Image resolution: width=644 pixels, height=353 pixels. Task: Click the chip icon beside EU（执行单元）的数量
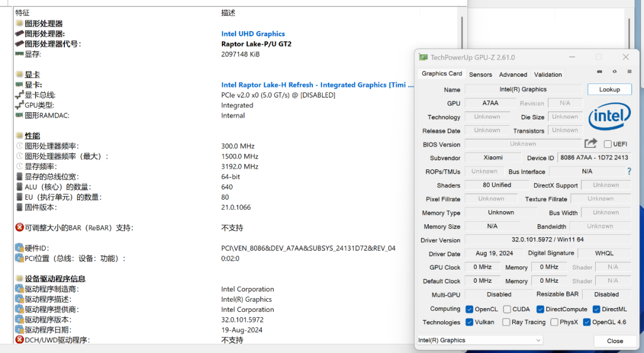coord(19,197)
